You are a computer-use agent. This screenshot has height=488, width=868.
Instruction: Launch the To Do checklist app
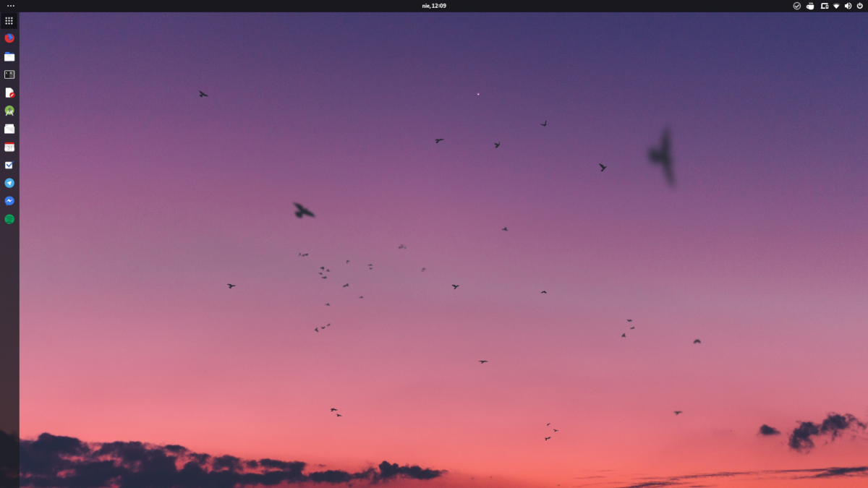(x=9, y=165)
